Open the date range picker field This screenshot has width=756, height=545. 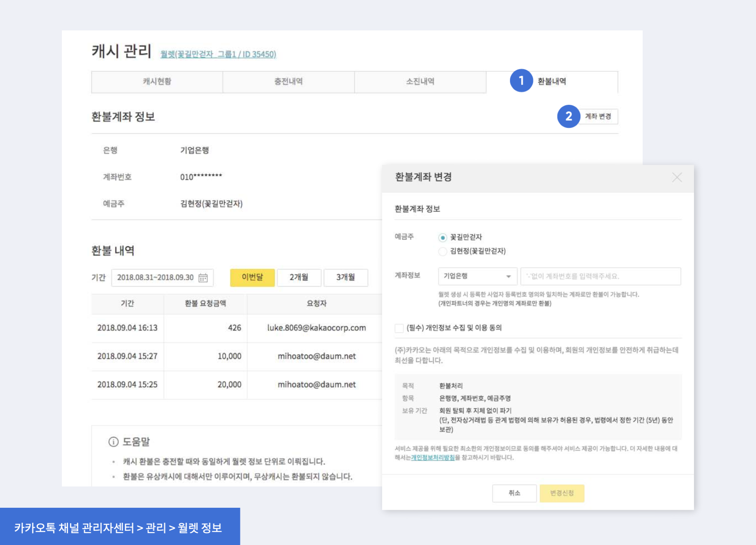[156, 278]
